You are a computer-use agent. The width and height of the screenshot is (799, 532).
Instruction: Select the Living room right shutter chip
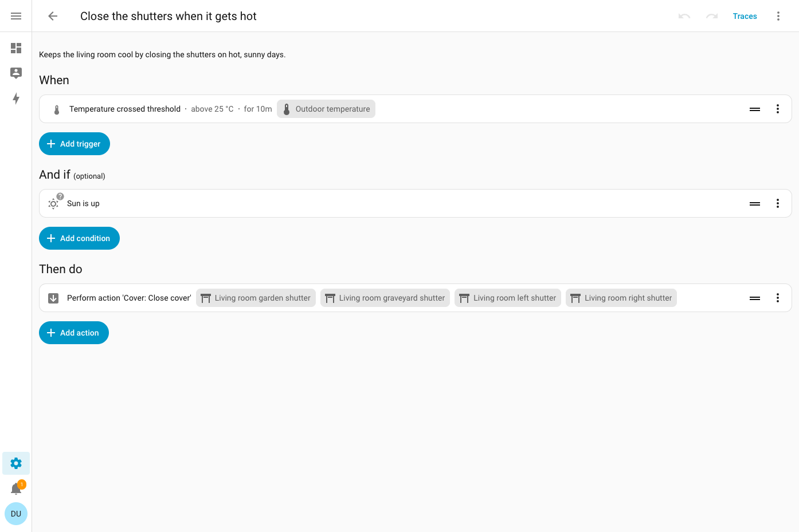[621, 298]
